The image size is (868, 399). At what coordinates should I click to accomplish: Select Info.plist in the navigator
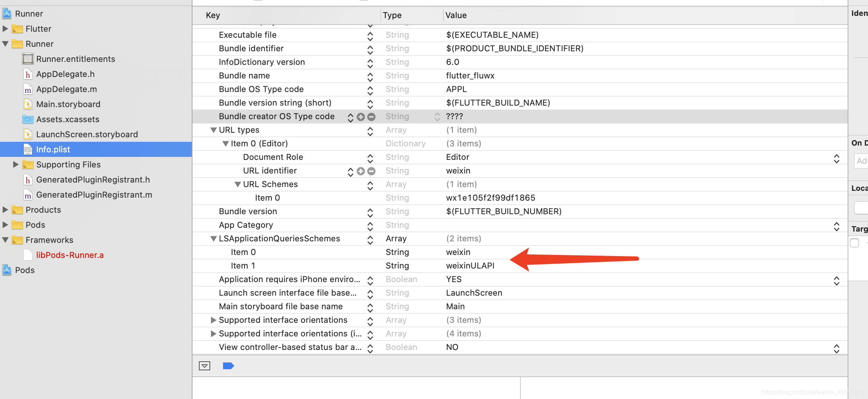[96, 150]
